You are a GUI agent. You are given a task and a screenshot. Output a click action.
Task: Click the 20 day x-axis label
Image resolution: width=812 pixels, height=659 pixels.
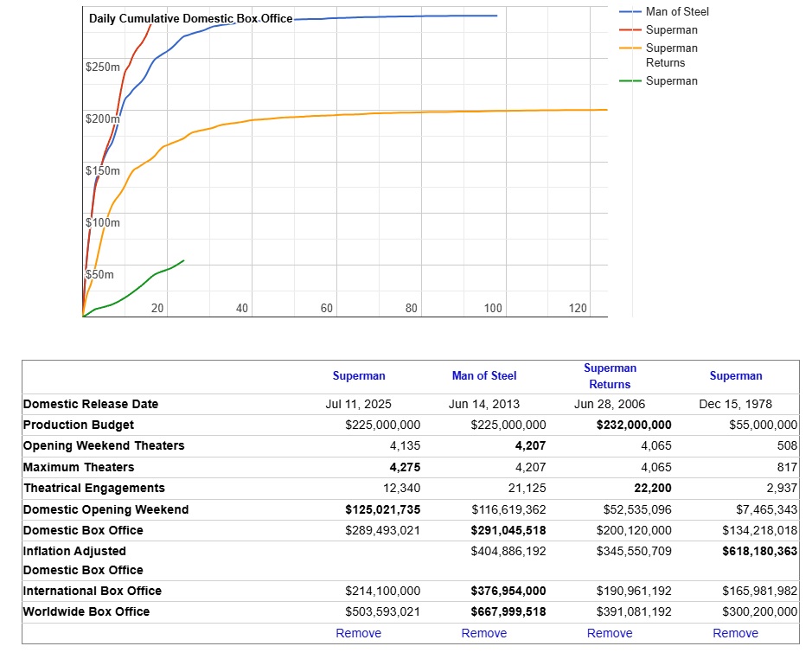point(157,308)
